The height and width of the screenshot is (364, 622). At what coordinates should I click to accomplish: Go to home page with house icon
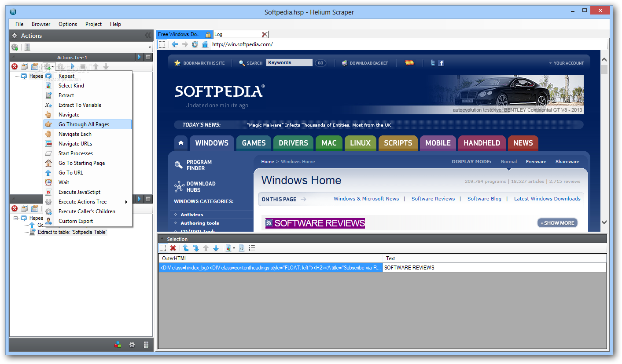tap(205, 44)
